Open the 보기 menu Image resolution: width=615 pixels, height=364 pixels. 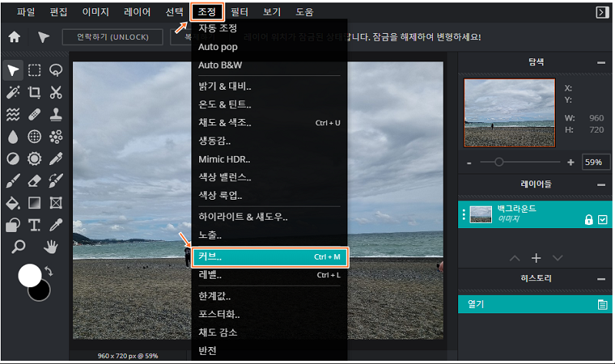[x=272, y=12]
